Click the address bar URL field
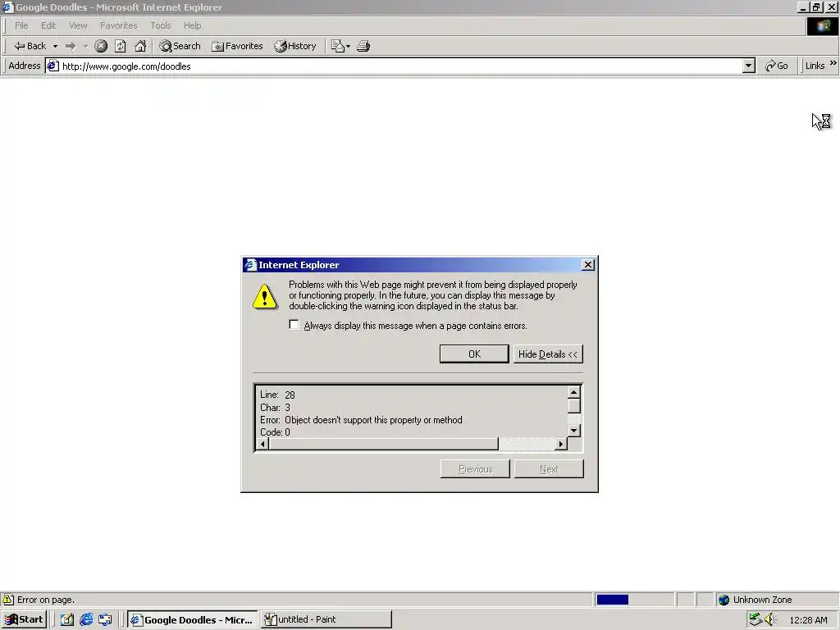The width and height of the screenshot is (840, 630). point(400,66)
